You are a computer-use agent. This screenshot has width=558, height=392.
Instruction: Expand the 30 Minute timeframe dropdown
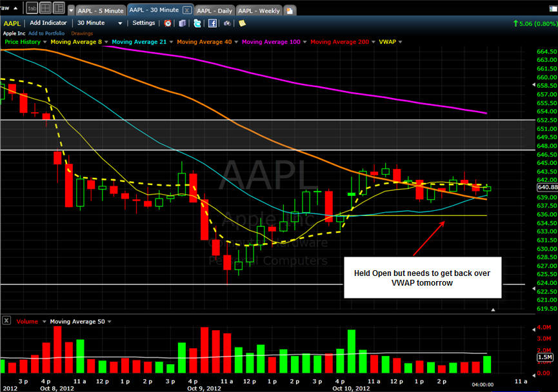click(120, 23)
